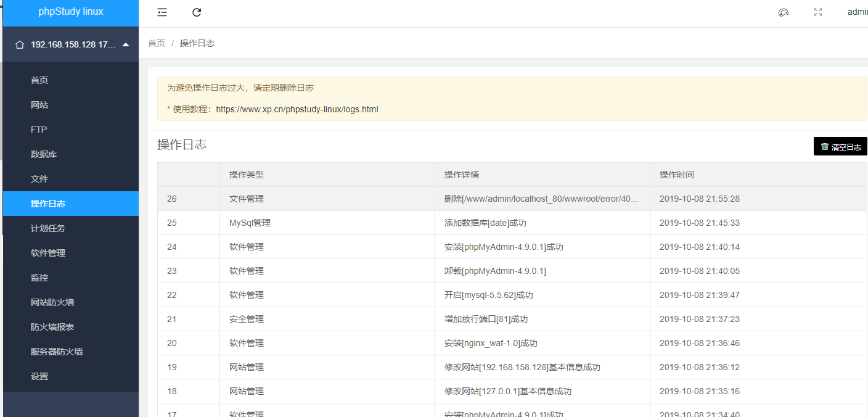Select 网站防火墙 in the sidebar
868x417 pixels.
click(52, 302)
